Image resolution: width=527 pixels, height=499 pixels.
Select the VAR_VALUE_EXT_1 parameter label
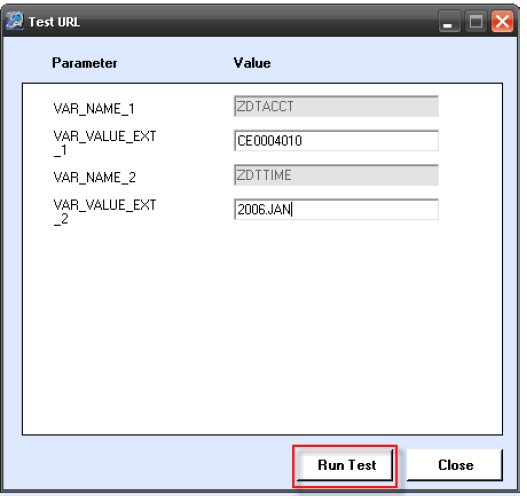tap(105, 143)
